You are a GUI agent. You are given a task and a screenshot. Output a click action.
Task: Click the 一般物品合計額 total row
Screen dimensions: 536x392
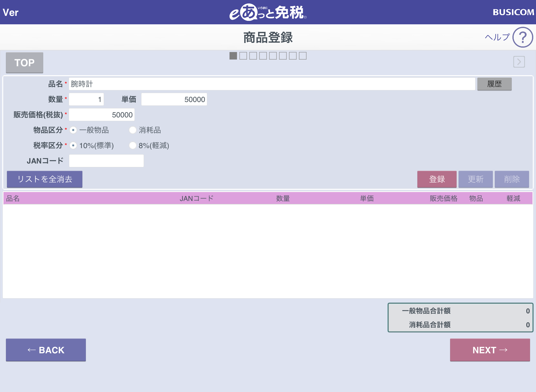click(461, 311)
